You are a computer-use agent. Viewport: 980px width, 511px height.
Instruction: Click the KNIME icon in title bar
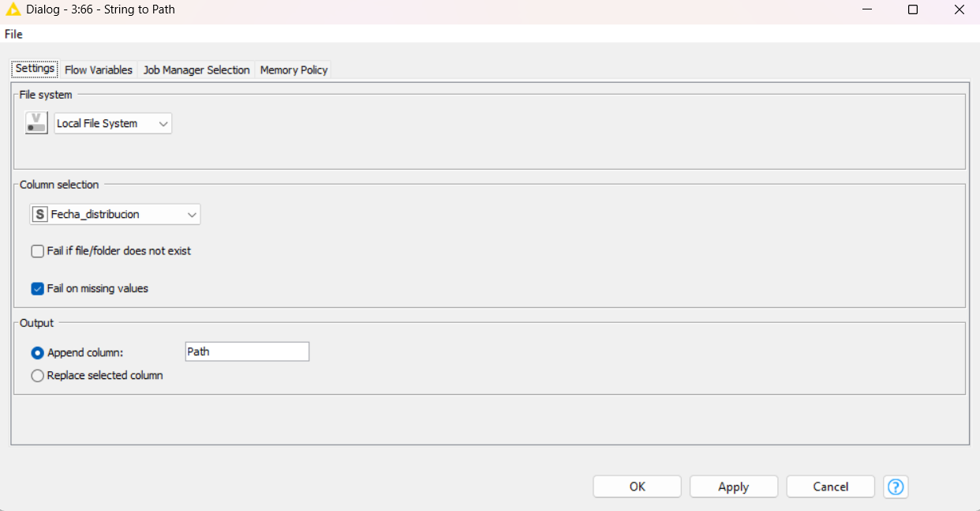point(13,9)
